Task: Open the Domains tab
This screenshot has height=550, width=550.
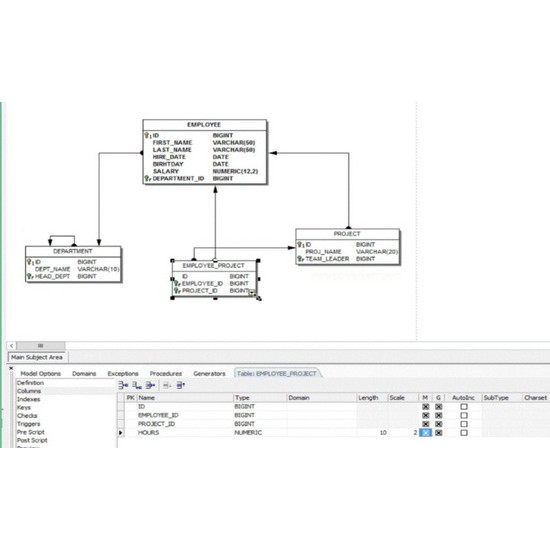Action: tap(84, 374)
